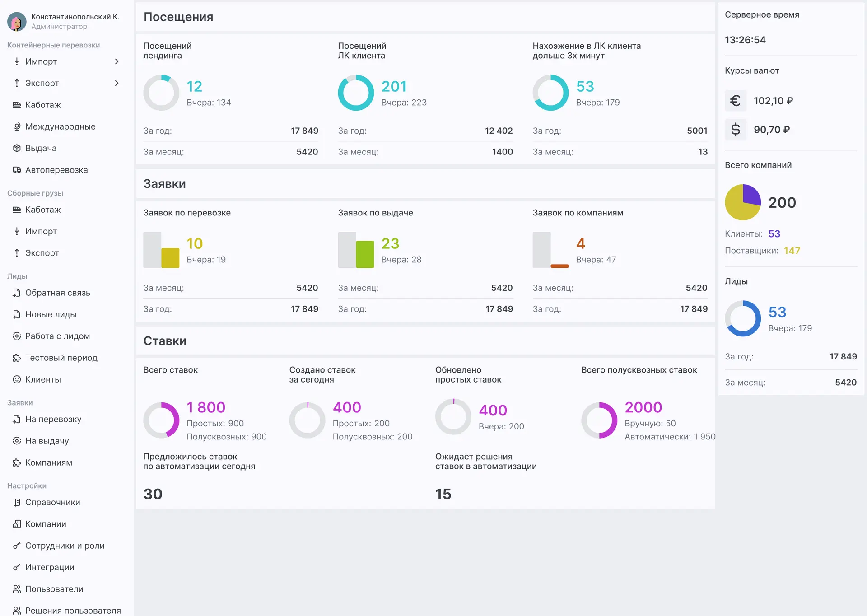This screenshot has height=616, width=867.
Task: Click the Обратная связь icon
Action: 17,293
